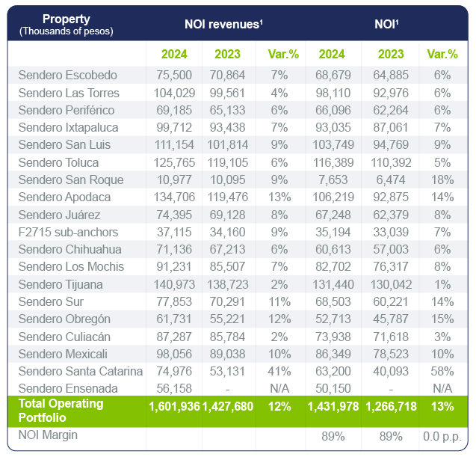Click the Property column header

(x=66, y=24)
